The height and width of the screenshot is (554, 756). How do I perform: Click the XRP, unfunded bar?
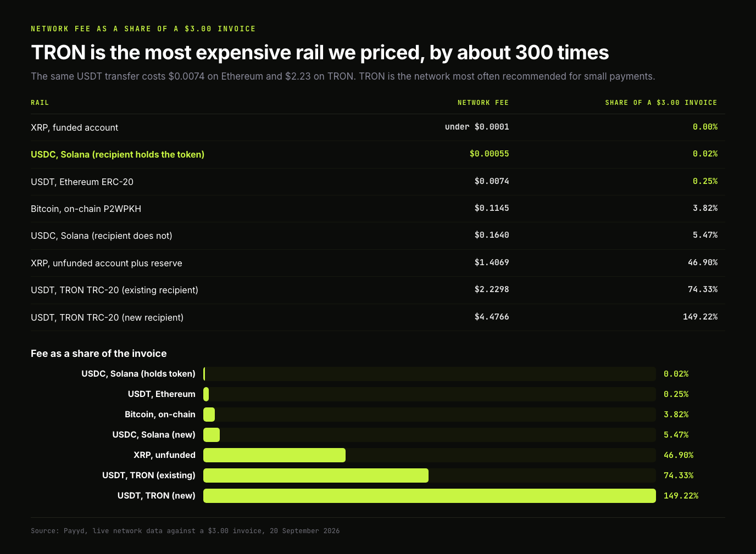click(x=274, y=455)
